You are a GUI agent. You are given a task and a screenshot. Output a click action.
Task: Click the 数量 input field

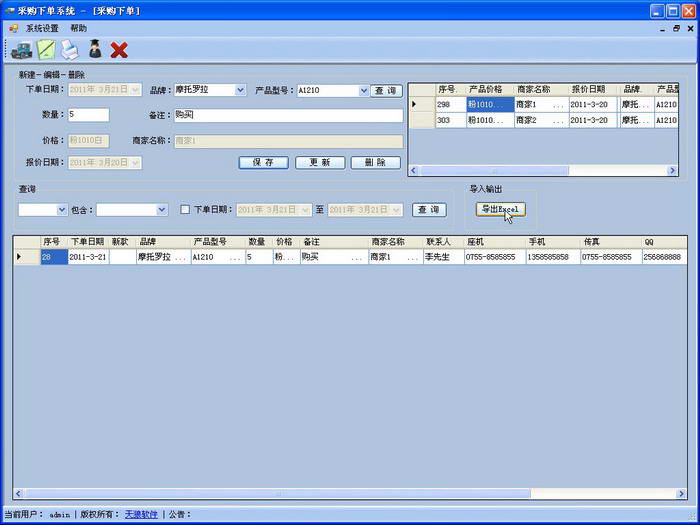[x=88, y=114]
